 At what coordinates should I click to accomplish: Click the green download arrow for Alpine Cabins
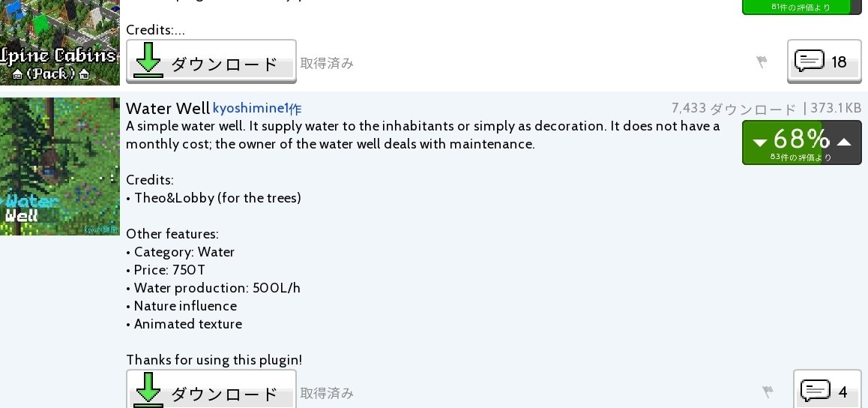pos(148,60)
